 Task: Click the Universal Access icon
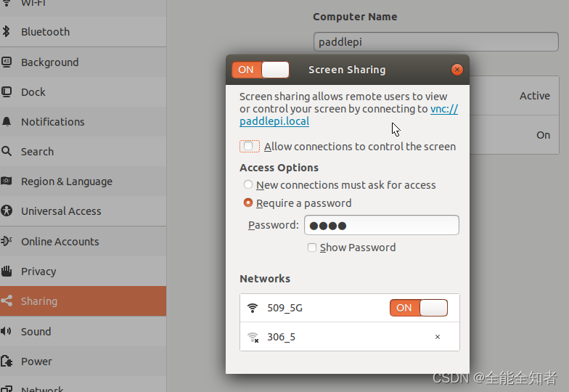(x=7, y=211)
